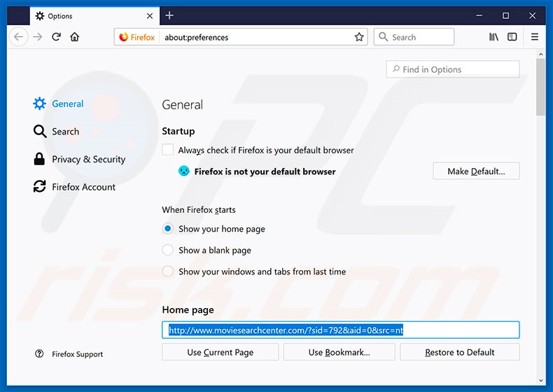This screenshot has width=553, height=392.
Task: Minimize the Firefox window
Action: 479,15
